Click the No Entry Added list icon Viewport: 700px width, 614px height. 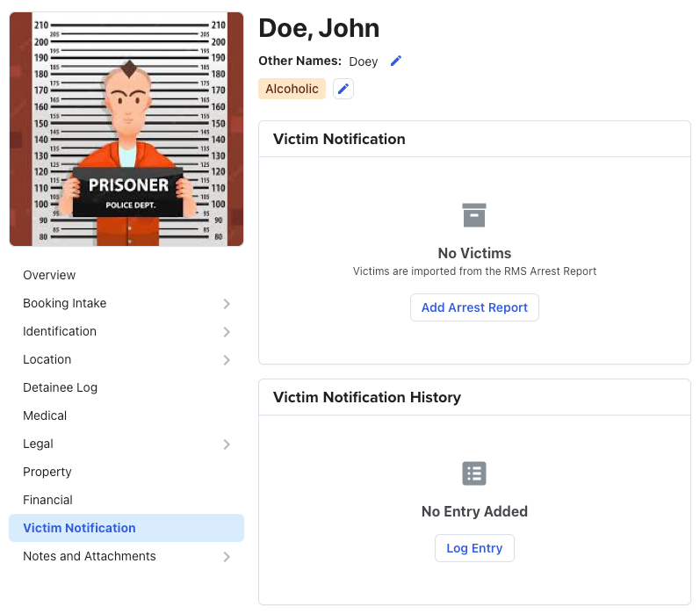pyautogui.click(x=474, y=473)
